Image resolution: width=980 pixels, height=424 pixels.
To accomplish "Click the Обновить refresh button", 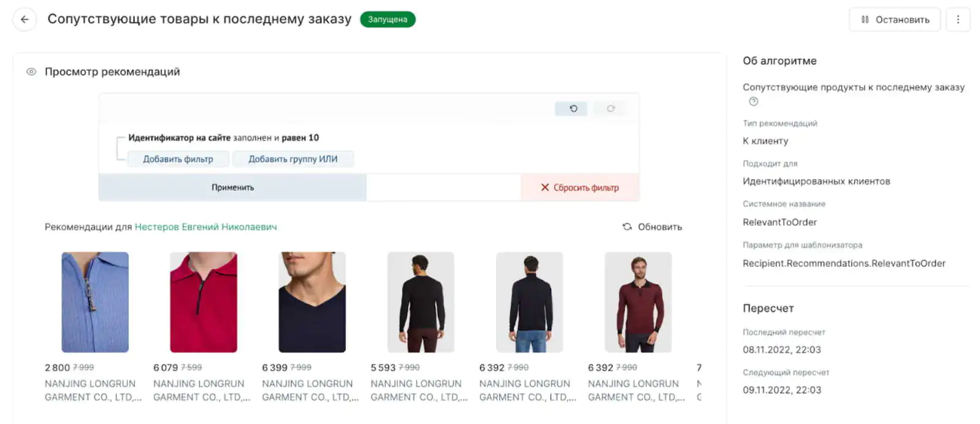I will tap(653, 227).
